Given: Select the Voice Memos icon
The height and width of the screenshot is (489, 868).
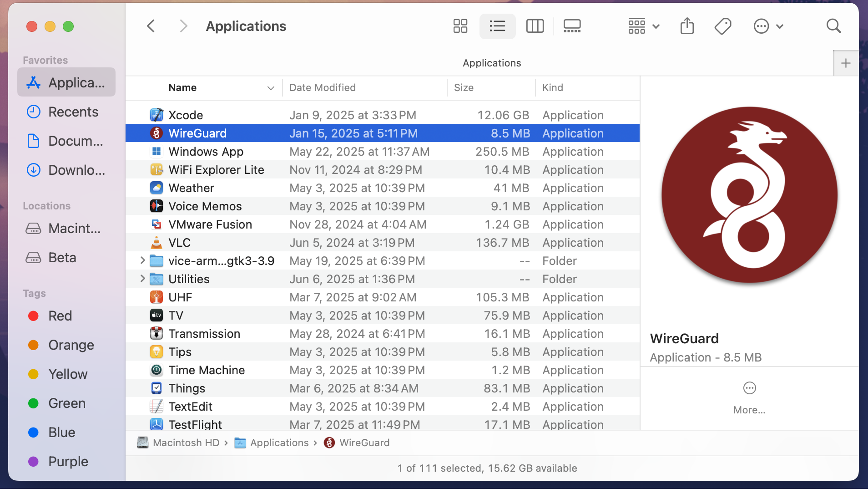Looking at the screenshot, I should (156, 206).
